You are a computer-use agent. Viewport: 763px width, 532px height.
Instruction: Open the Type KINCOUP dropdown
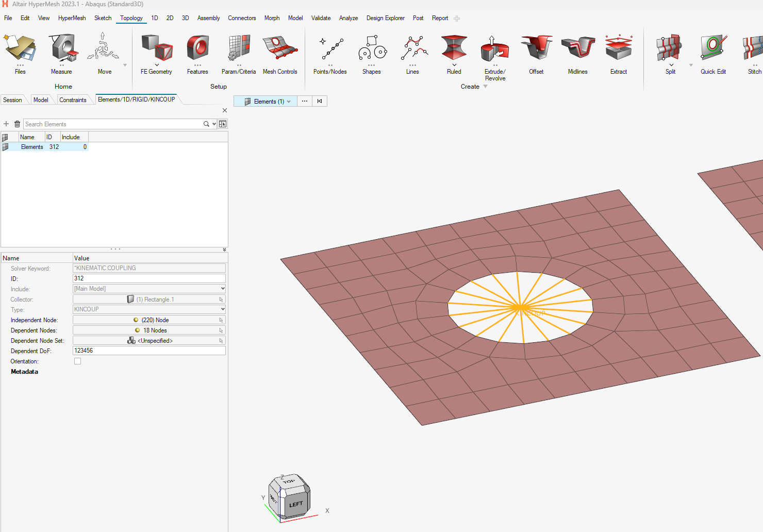point(223,309)
